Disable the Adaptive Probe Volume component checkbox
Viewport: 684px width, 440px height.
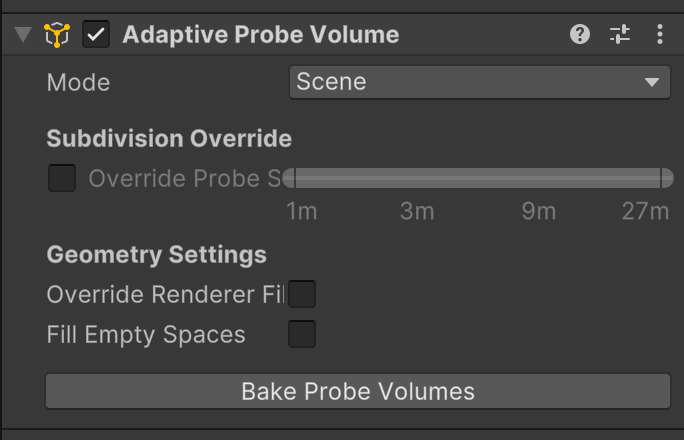(97, 35)
